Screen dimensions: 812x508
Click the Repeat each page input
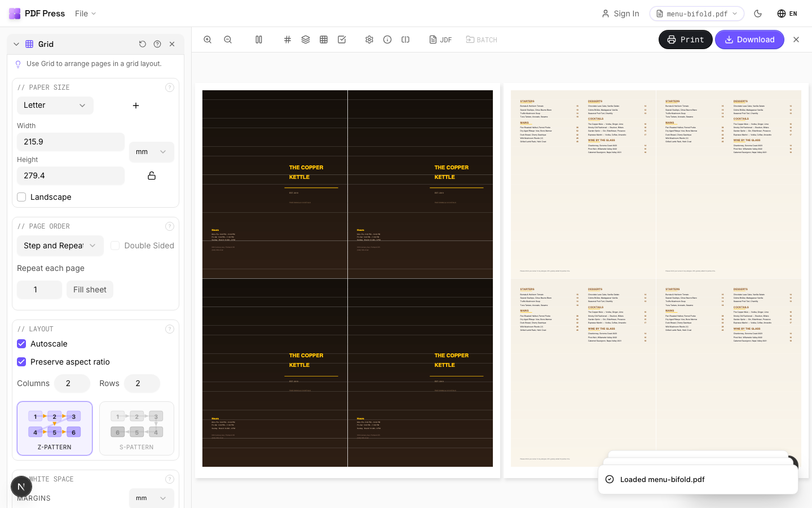coord(39,290)
